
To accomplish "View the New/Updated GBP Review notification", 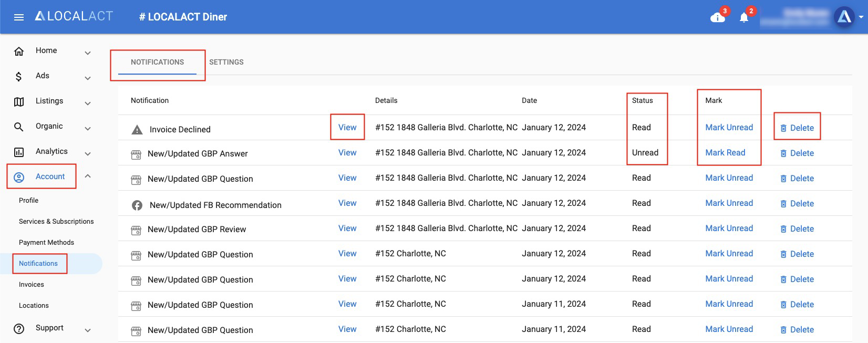I will 347,228.
